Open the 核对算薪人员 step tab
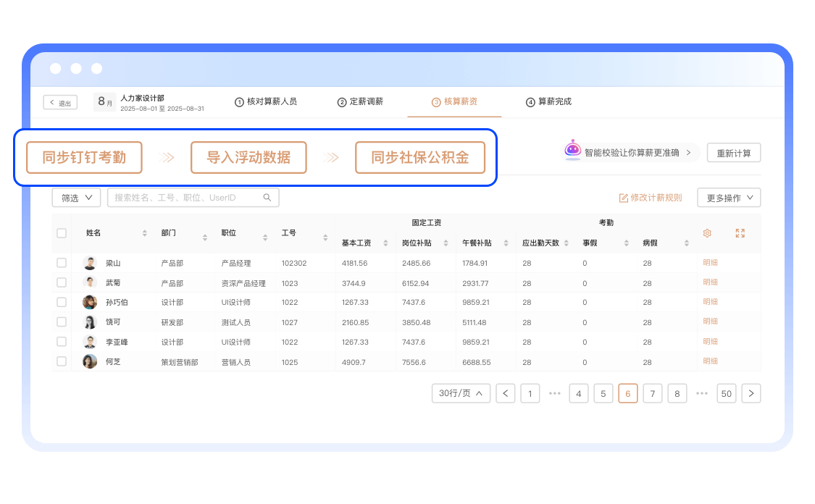Viewport: 815px width, 504px height. tap(266, 102)
